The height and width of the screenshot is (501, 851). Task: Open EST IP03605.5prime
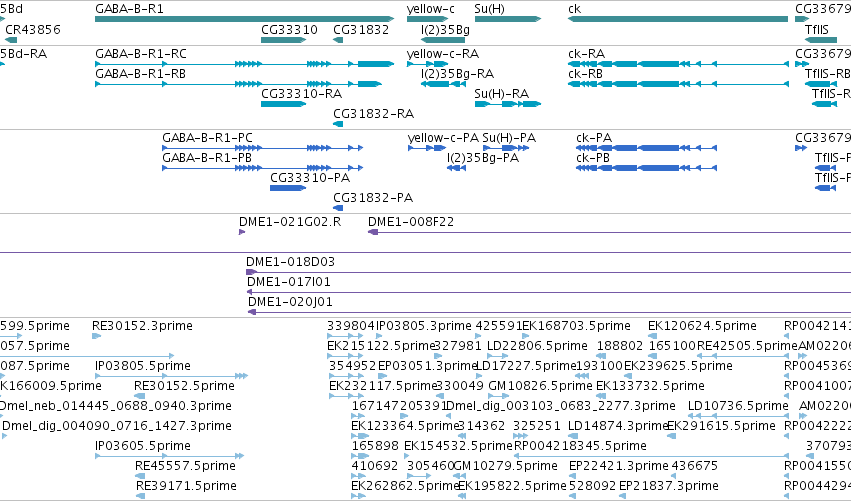143,447
